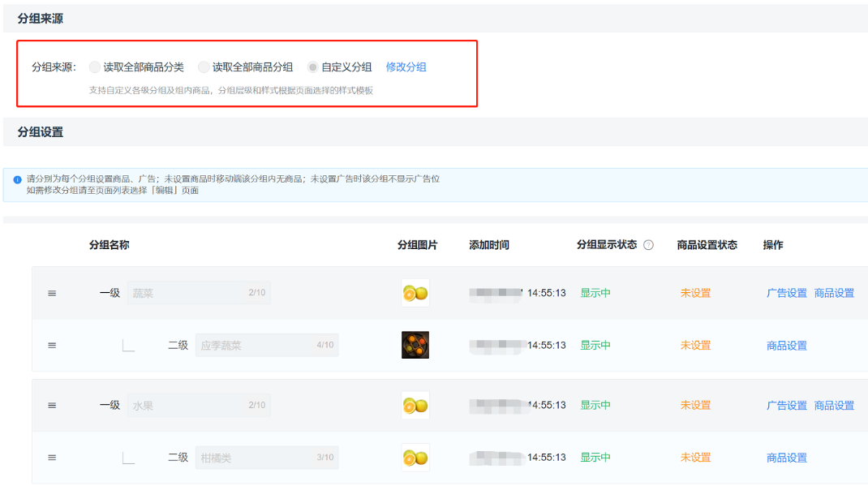
Task: Click drag handle icon for 应季蔬菜 row
Action: click(52, 346)
